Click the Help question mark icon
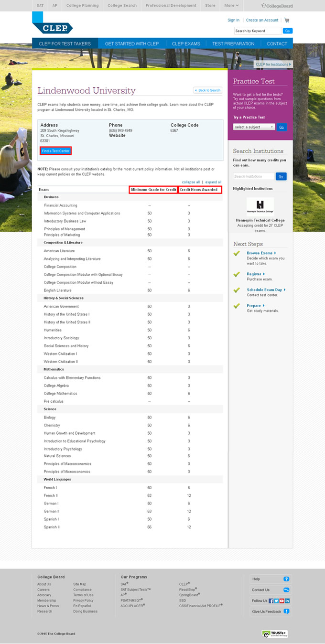325x644 pixels. pos(286,579)
